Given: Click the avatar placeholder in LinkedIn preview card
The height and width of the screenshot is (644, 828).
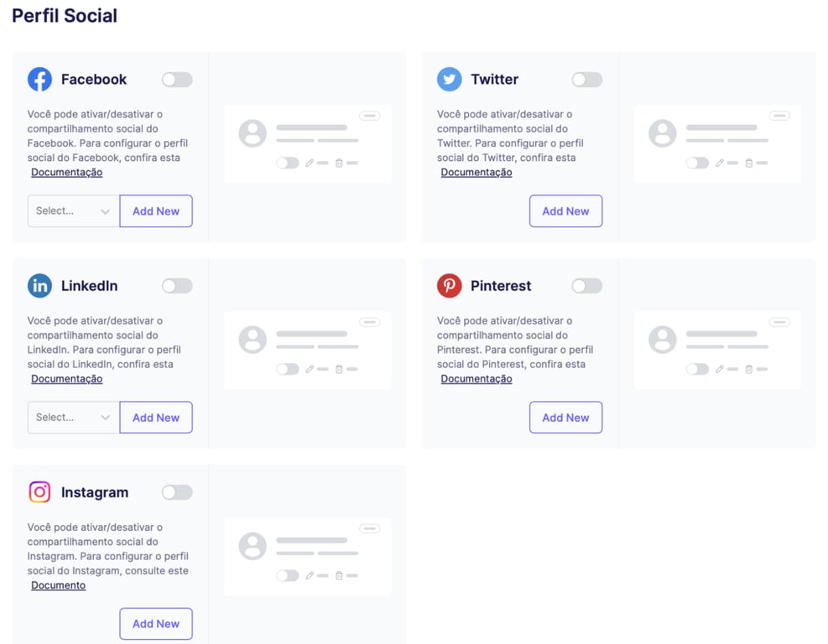Looking at the screenshot, I should tap(252, 339).
